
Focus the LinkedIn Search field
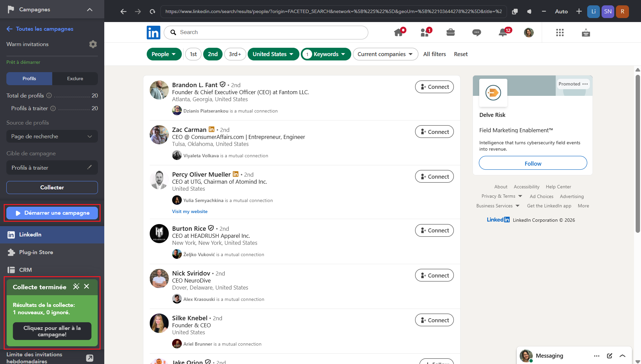coord(266,32)
